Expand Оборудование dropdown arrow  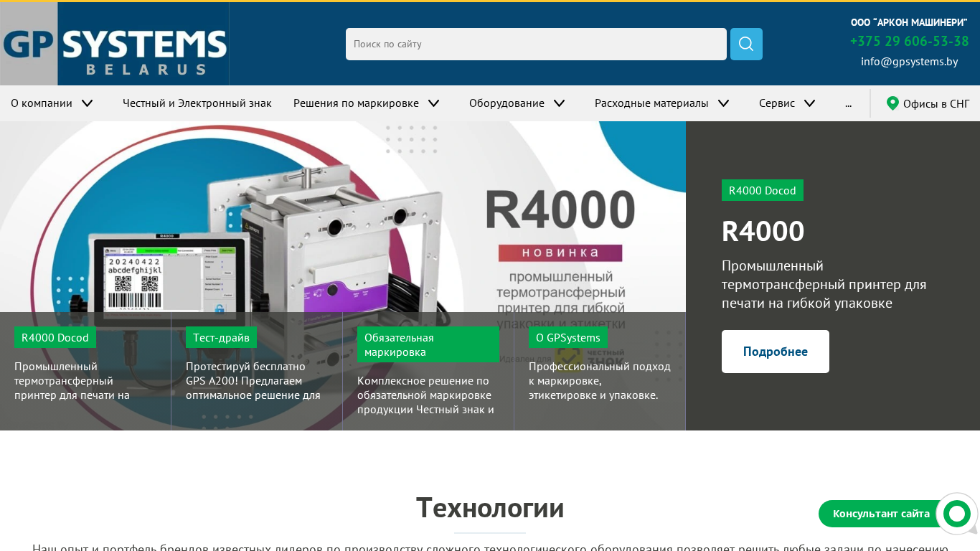click(560, 103)
